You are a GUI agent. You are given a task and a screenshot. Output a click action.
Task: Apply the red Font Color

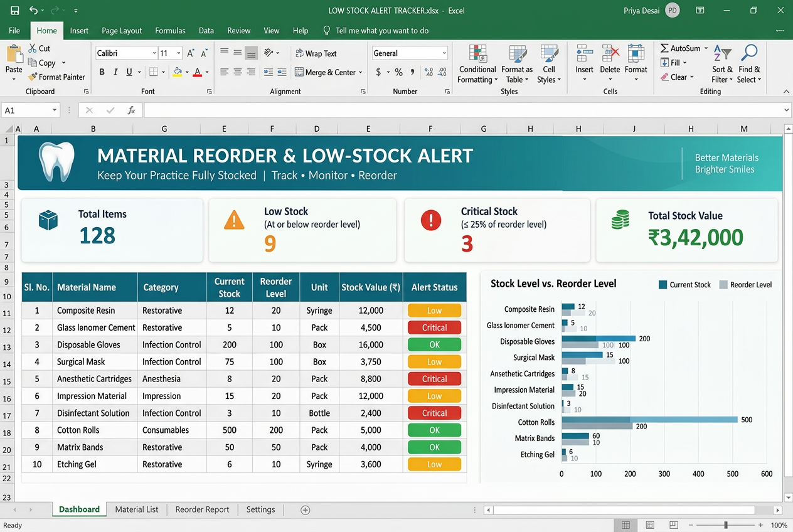click(x=198, y=72)
